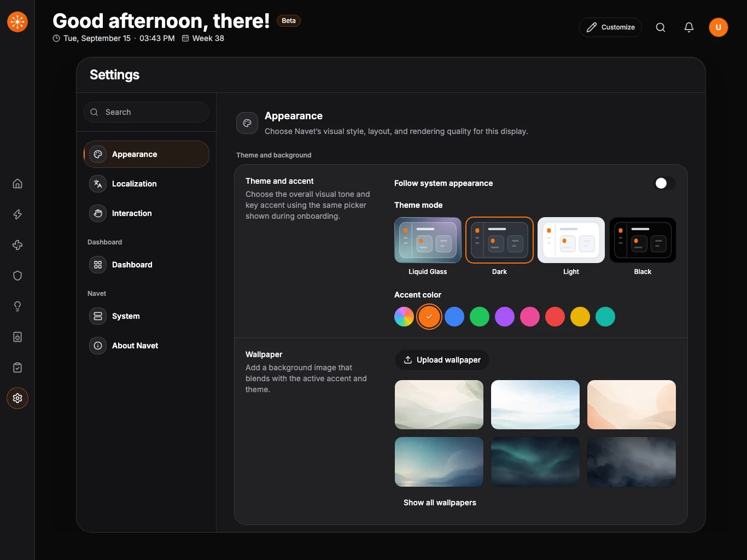Open the About Navet section

click(x=147, y=346)
